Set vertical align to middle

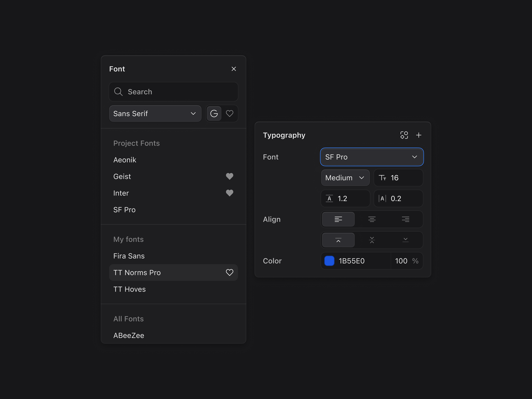pos(372,240)
